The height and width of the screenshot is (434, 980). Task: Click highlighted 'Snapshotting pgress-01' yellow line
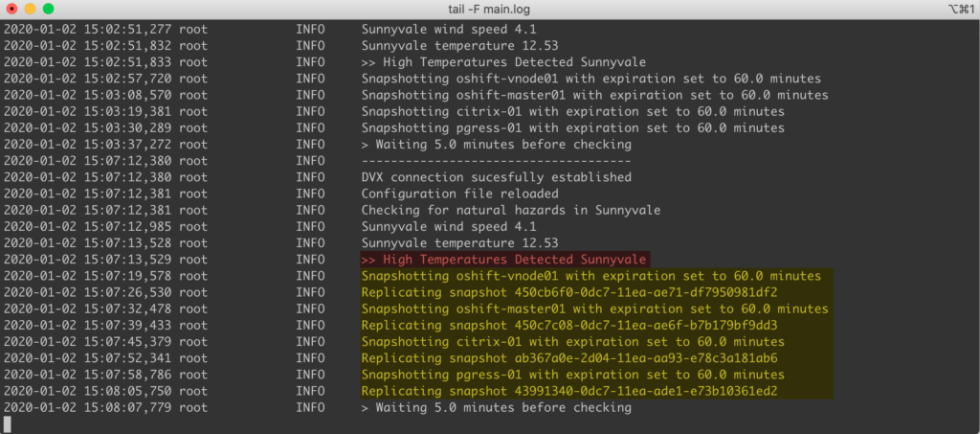coord(572,375)
